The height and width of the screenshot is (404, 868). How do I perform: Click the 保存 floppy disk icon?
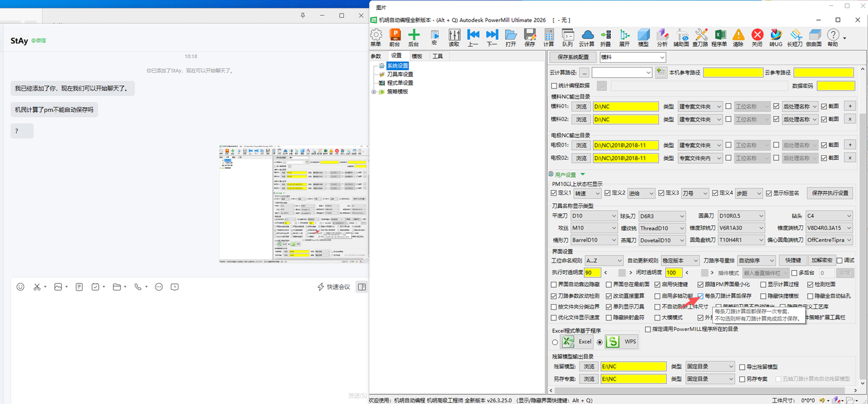530,37
